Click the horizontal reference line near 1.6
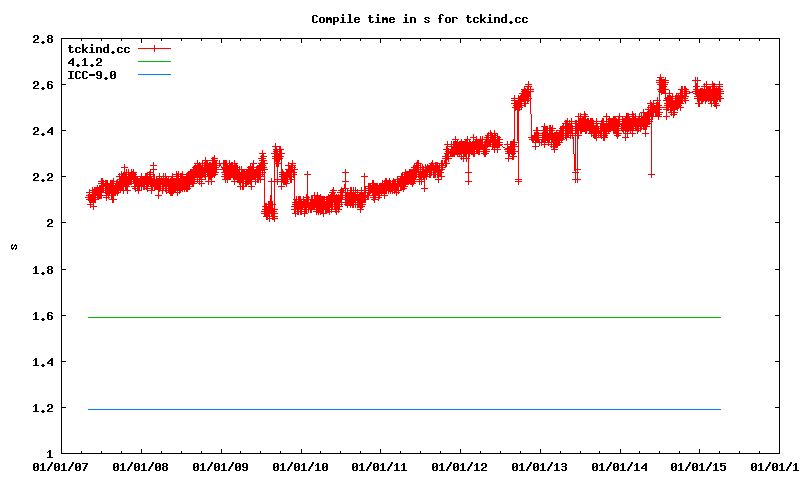 click(400, 317)
